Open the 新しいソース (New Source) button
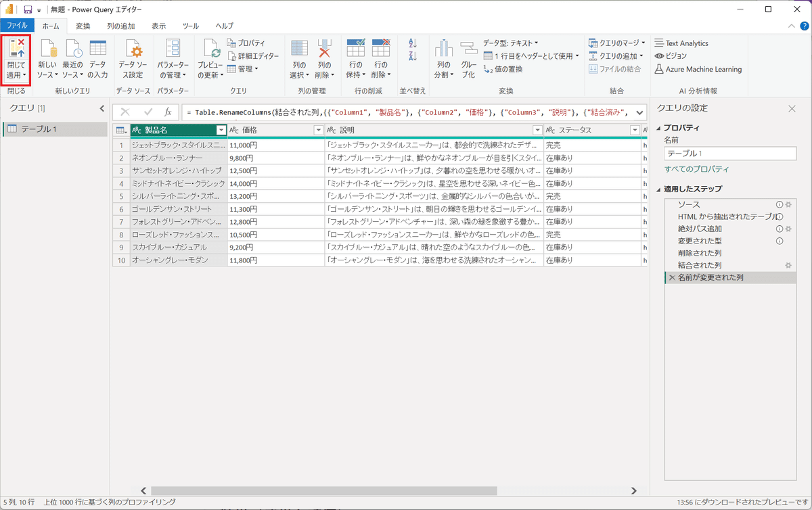 point(47,60)
